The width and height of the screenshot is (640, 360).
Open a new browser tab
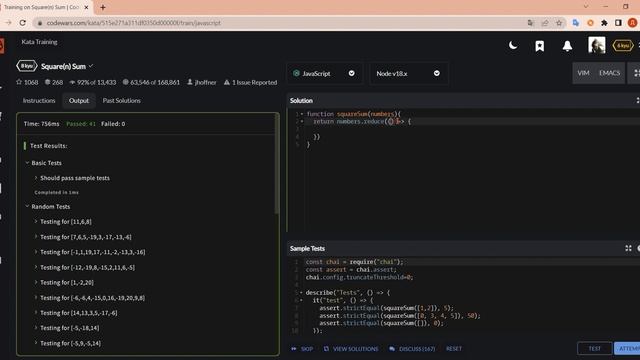[x=103, y=7]
